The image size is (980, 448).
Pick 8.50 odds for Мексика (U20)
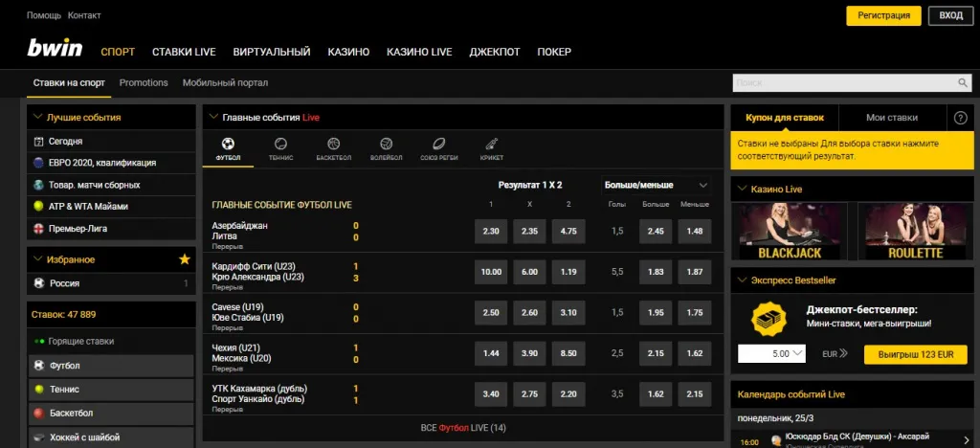568,353
